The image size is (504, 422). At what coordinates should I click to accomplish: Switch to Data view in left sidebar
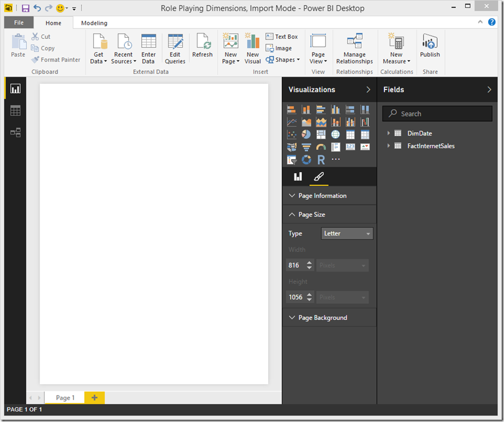pyautogui.click(x=15, y=110)
